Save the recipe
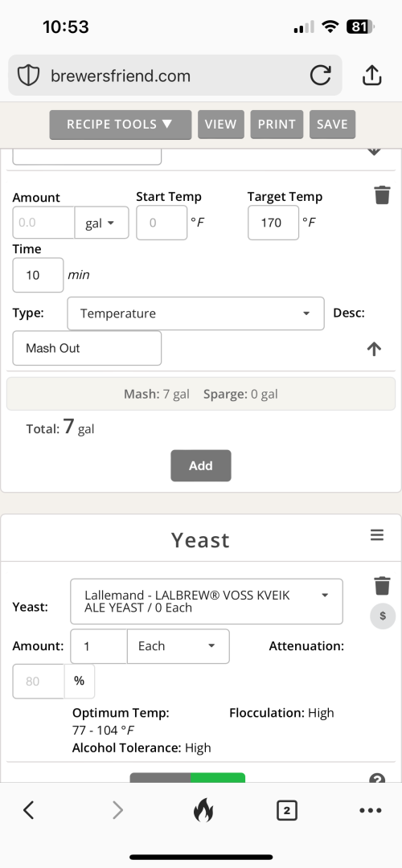The height and width of the screenshot is (868, 402). pyautogui.click(x=332, y=124)
